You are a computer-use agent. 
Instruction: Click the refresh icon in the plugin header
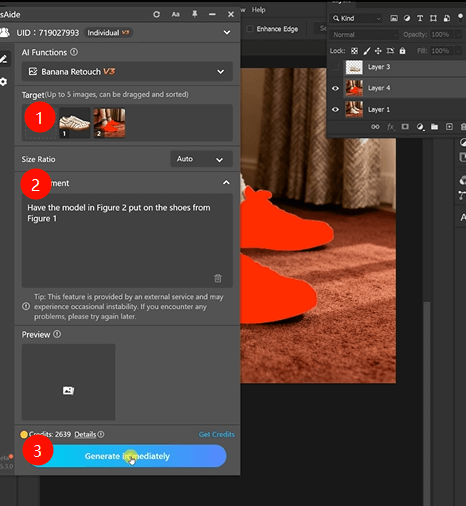(x=156, y=14)
